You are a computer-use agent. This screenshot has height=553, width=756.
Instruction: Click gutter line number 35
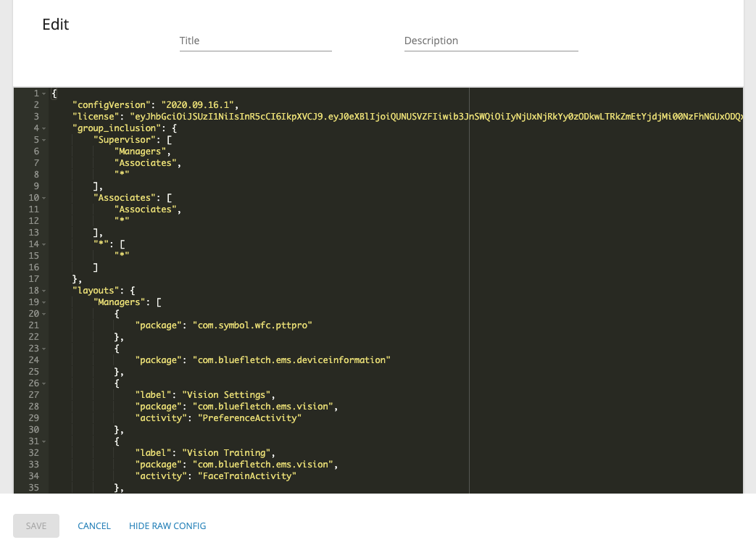(x=34, y=488)
